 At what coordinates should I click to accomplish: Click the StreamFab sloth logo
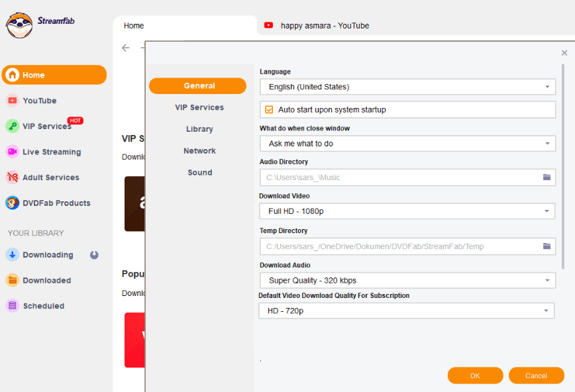19,25
